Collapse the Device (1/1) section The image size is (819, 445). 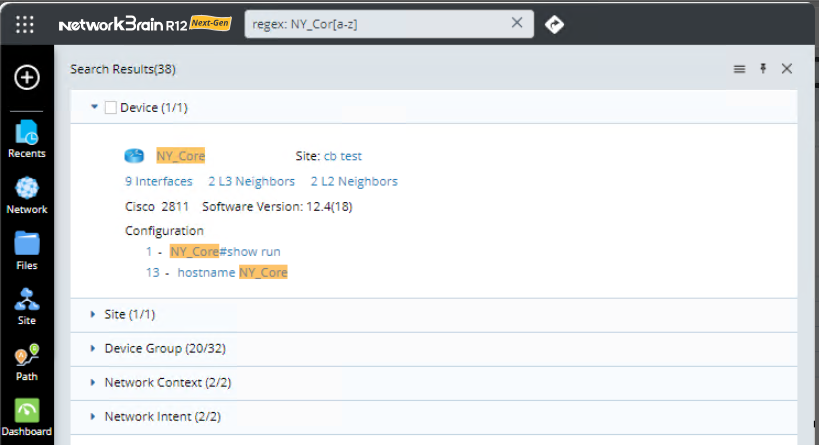tap(94, 107)
